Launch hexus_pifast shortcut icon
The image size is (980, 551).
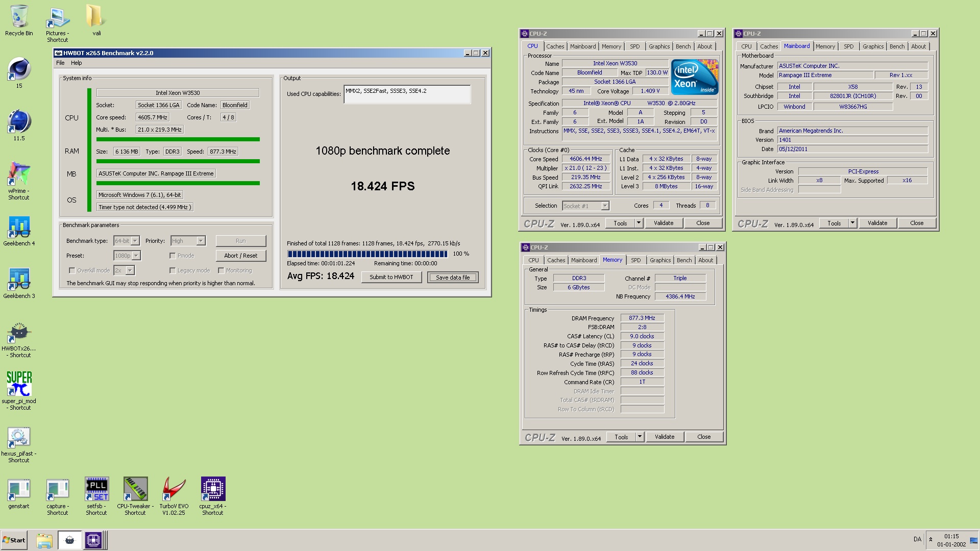pyautogui.click(x=19, y=444)
